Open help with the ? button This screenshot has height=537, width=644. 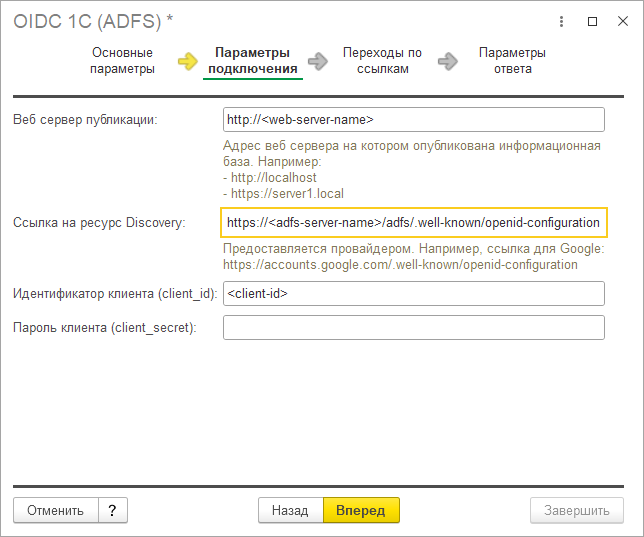coord(113,510)
